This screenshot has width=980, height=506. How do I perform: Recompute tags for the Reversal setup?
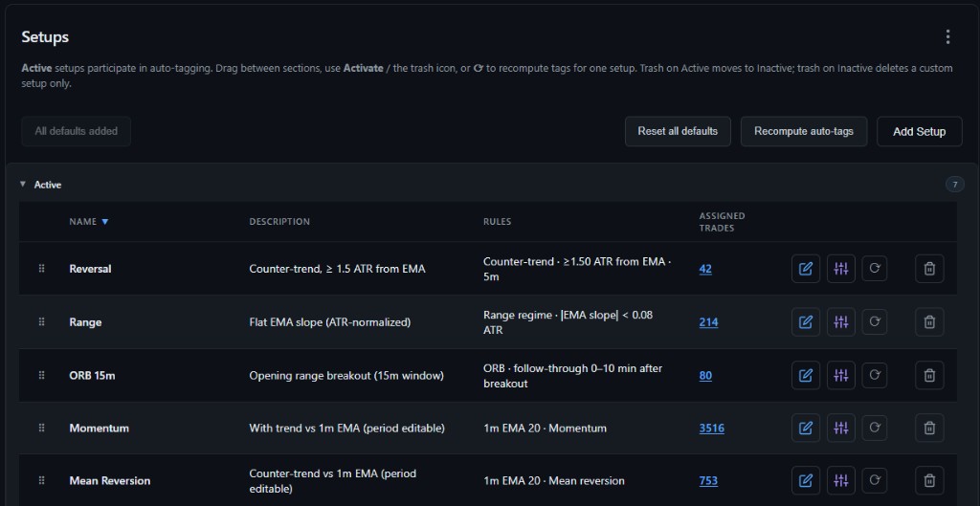click(x=875, y=269)
